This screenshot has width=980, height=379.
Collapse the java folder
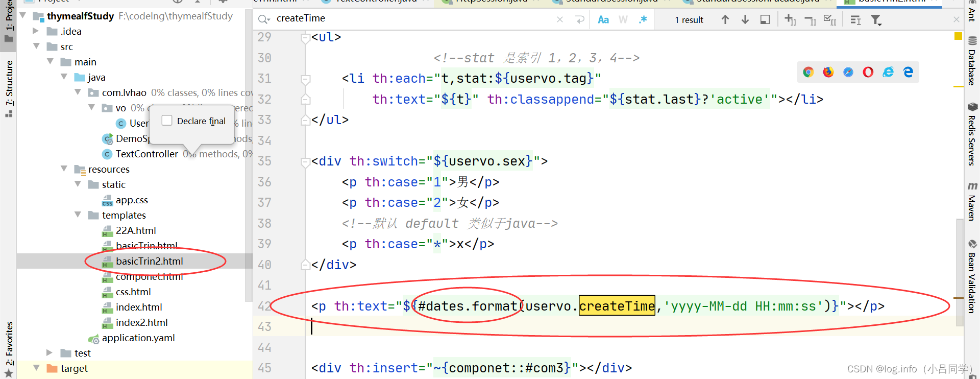coord(64,77)
